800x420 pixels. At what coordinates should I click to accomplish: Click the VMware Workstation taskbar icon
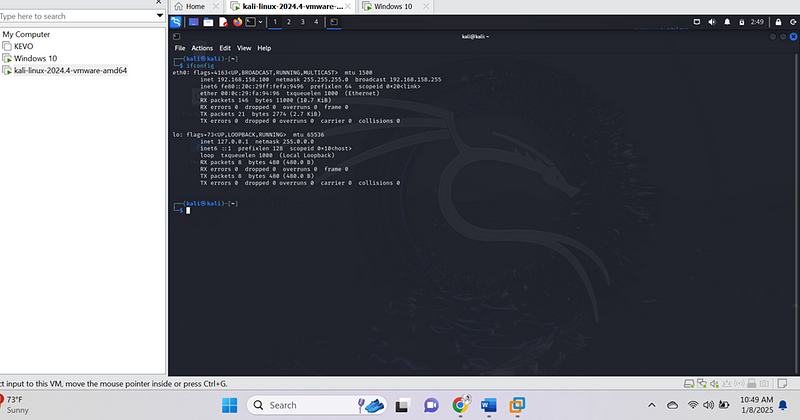coord(517,405)
